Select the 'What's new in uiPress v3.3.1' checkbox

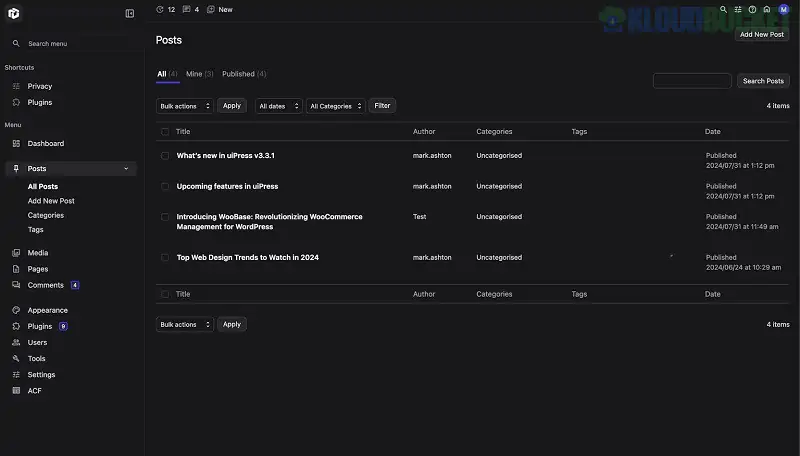pyautogui.click(x=165, y=156)
